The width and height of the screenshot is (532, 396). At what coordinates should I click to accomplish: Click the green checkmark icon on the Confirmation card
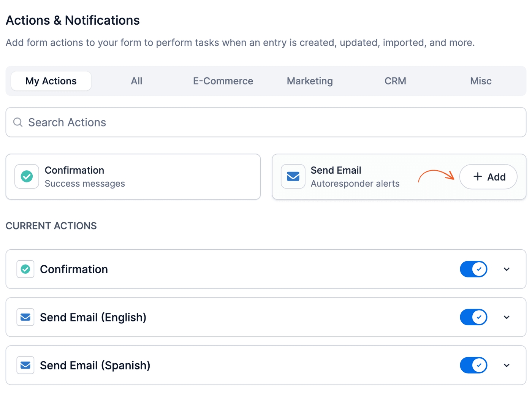(27, 176)
